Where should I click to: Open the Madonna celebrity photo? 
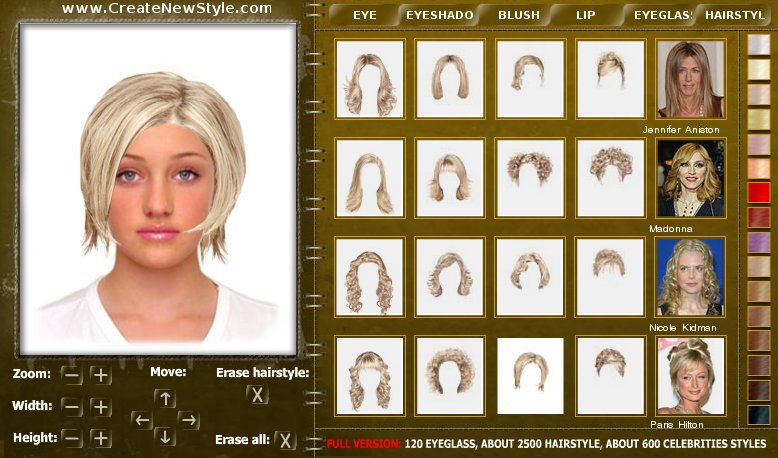(x=691, y=178)
